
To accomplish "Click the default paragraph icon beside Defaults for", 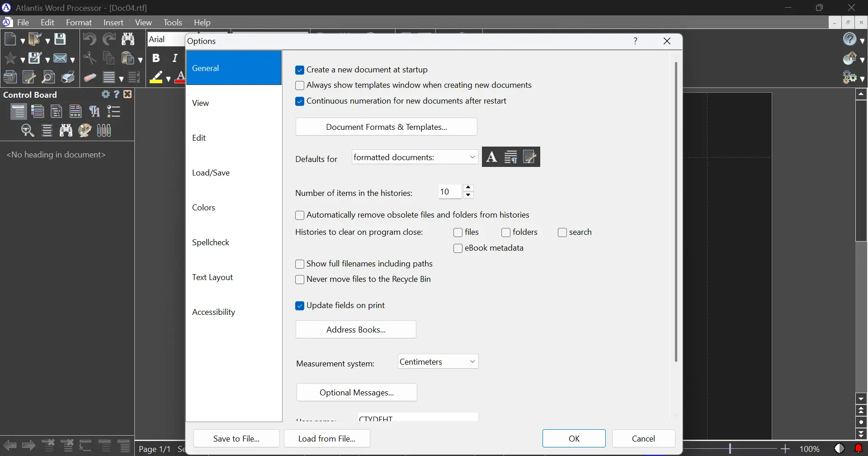I will pyautogui.click(x=511, y=157).
